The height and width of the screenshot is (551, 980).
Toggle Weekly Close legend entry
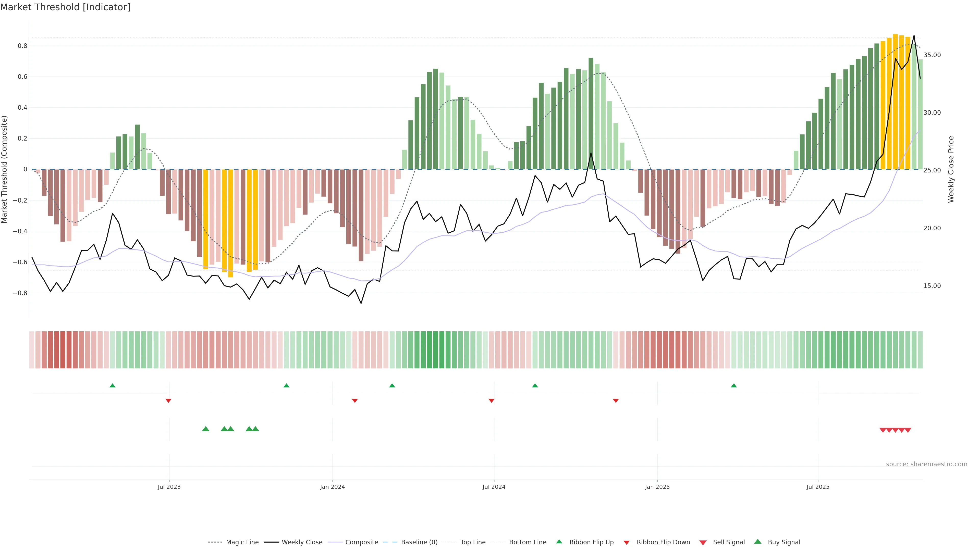click(x=302, y=542)
